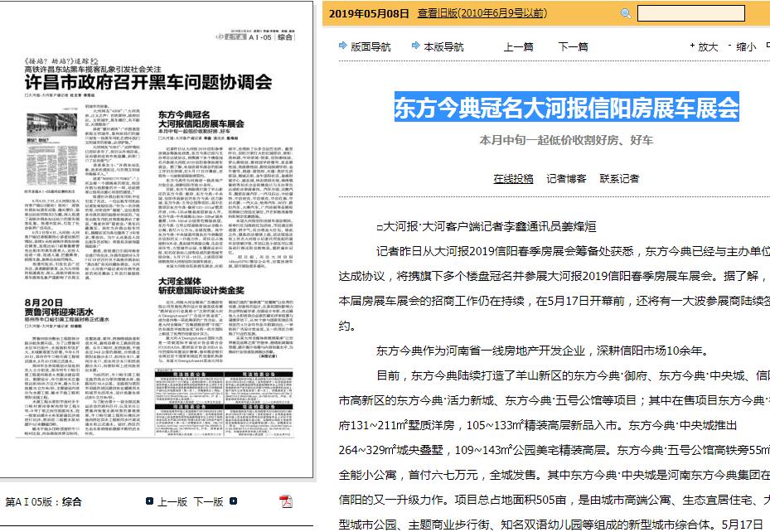Shrink article text with 缩小
This screenshot has height=532, width=770.
tap(743, 46)
